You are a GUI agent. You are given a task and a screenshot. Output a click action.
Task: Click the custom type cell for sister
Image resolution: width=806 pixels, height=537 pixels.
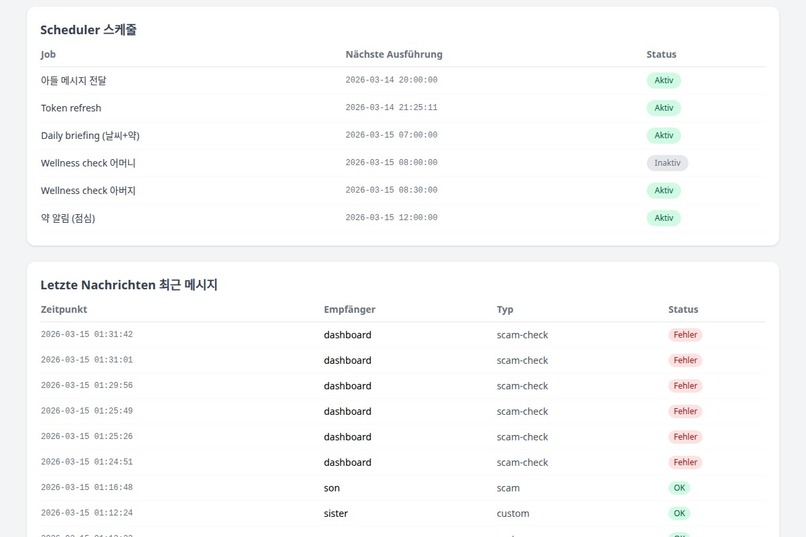point(512,513)
